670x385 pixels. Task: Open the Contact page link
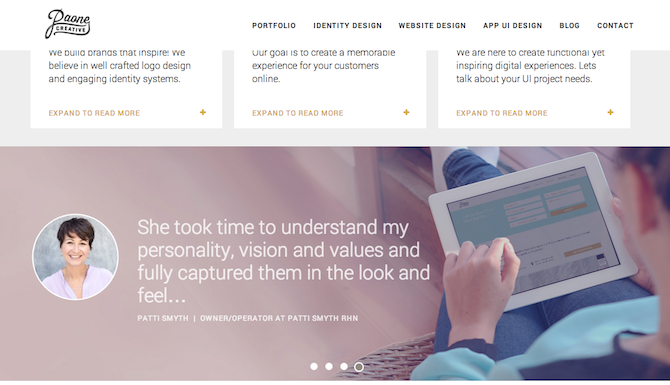615,26
